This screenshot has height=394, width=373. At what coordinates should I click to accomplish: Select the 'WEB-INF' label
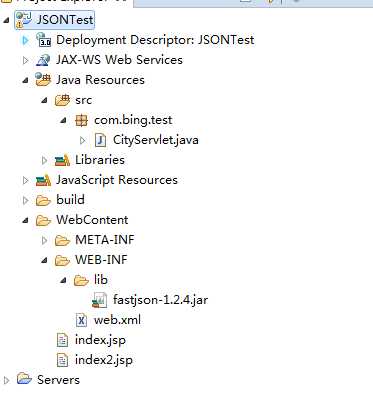coord(101,260)
